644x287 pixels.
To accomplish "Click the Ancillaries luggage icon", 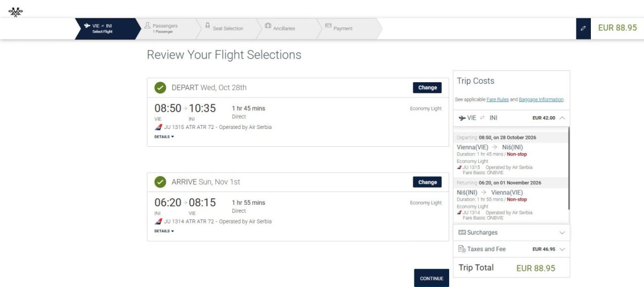I will click(268, 25).
